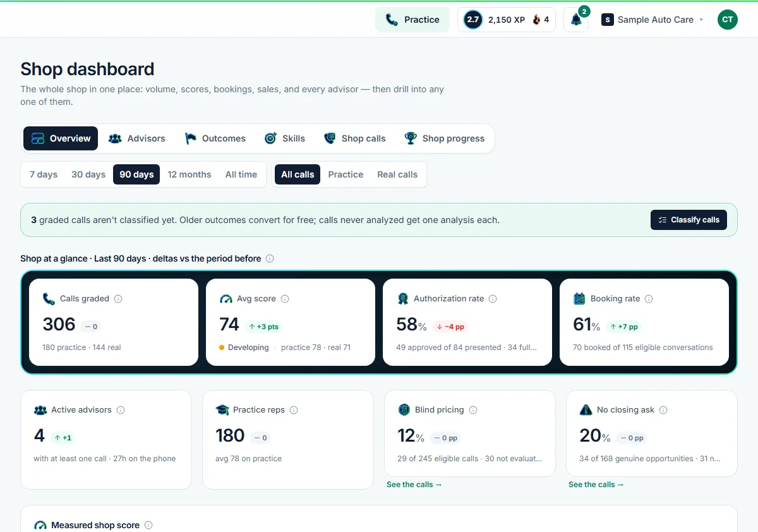This screenshot has width=758, height=532.
Task: Open See the calls under Blind pricing
Action: click(x=414, y=485)
